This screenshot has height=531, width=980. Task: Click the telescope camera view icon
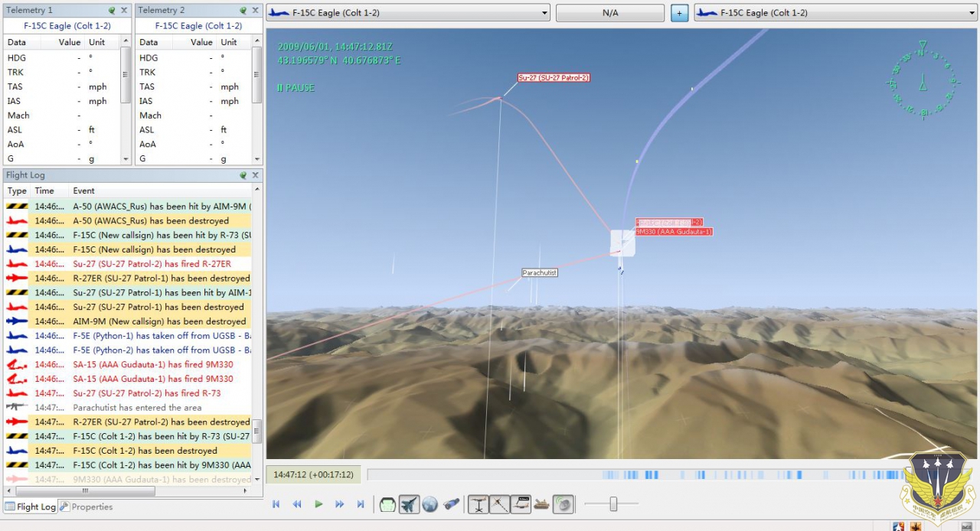click(451, 504)
